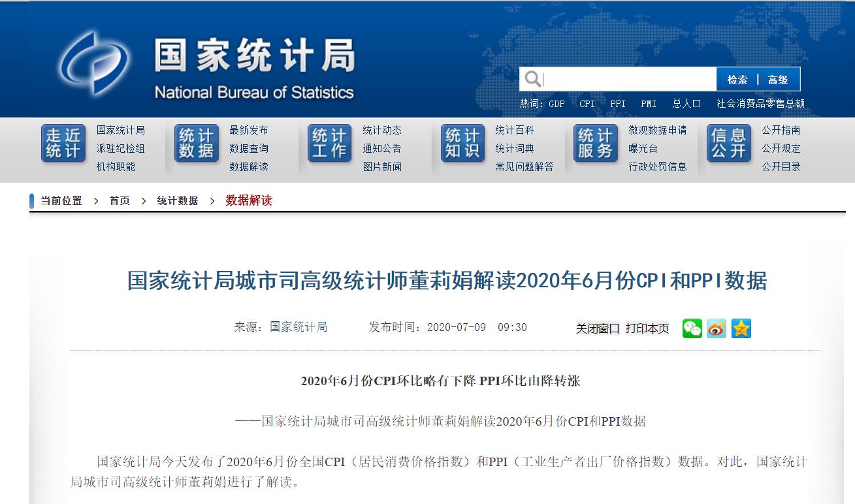855x504 pixels.
Task: Open 高级 advanced search
Action: point(778,80)
